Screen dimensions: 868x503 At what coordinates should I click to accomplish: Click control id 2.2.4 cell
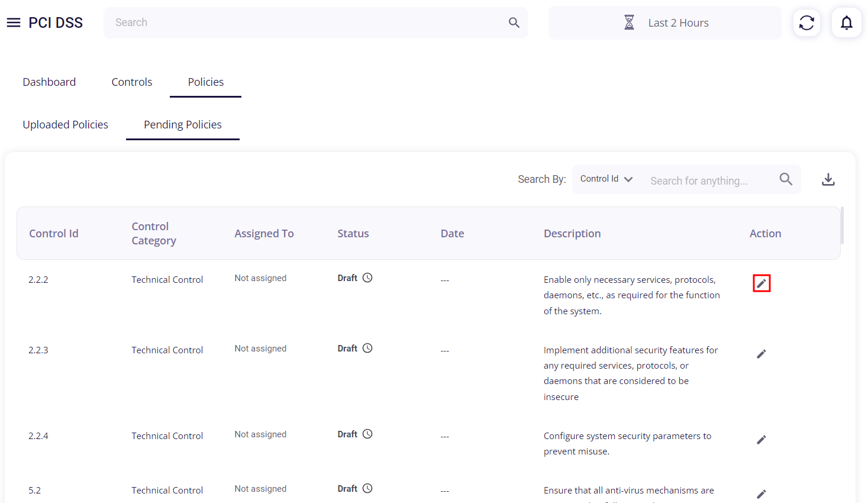coord(38,436)
